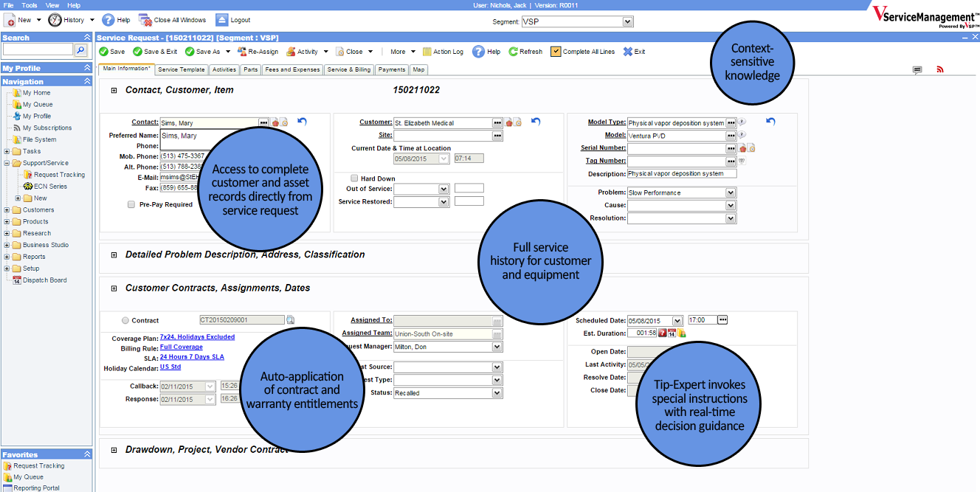Image resolution: width=980 pixels, height=492 pixels.
Task: Click the Model lookup ellipsis button
Action: click(731, 136)
